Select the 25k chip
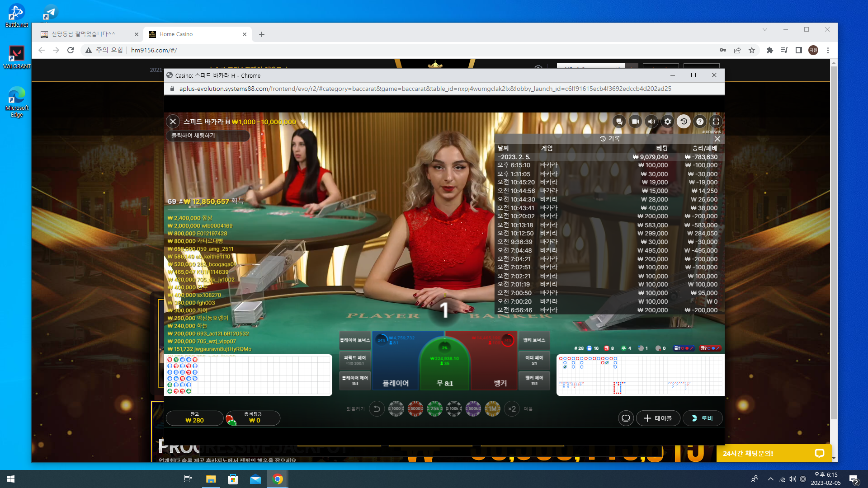 [435, 408]
